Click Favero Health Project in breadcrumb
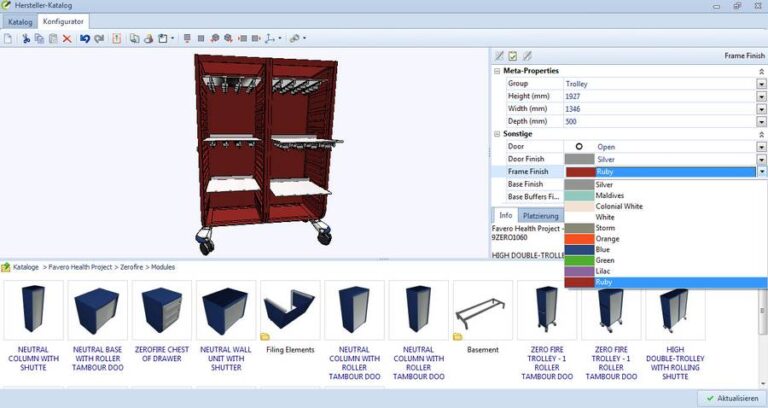The height and width of the screenshot is (408, 768). 80,267
